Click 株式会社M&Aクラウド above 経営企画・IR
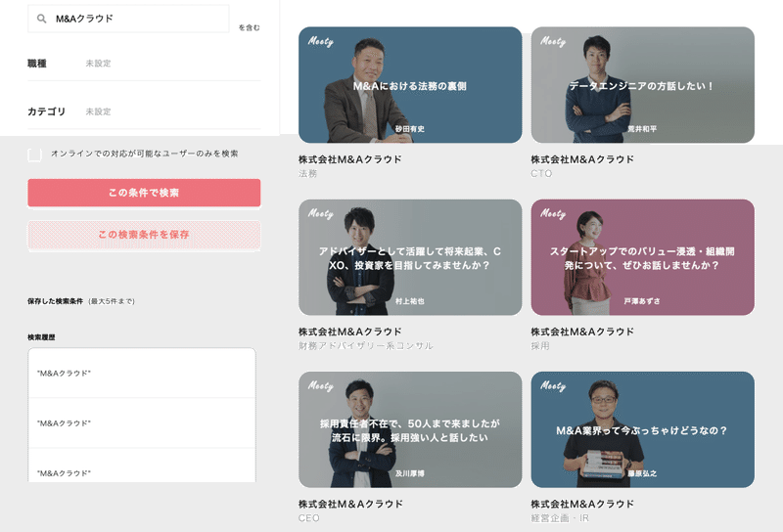Image resolution: width=783 pixels, height=532 pixels. 582,504
